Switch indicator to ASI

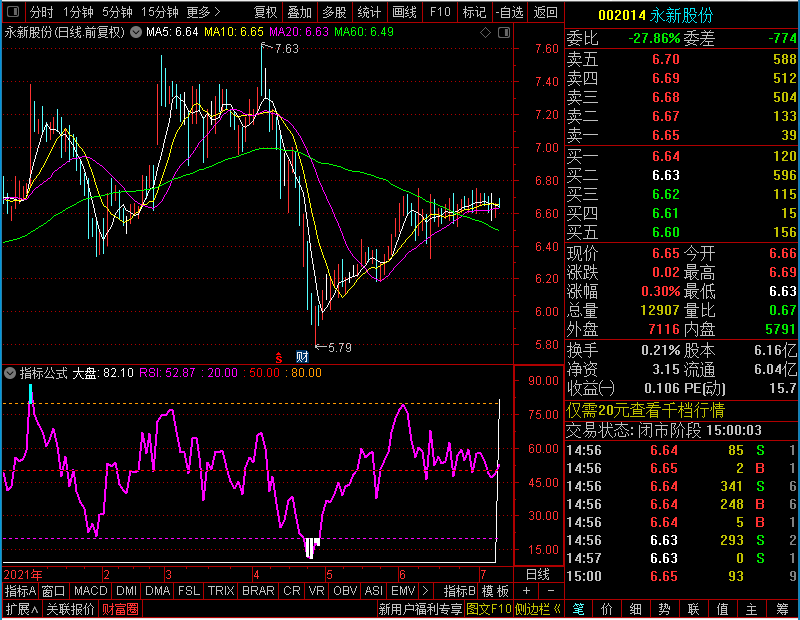[374, 591]
